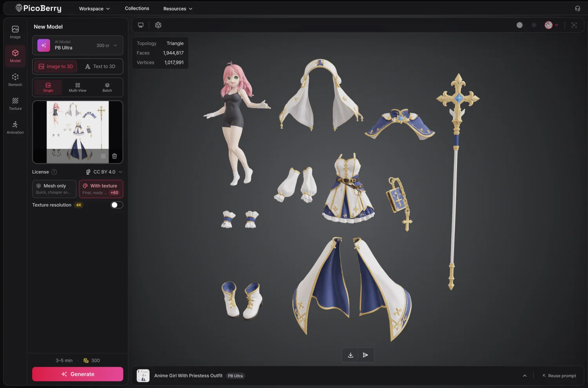Click the headset support icon
Screen dimensions: 588x388
coord(577,9)
